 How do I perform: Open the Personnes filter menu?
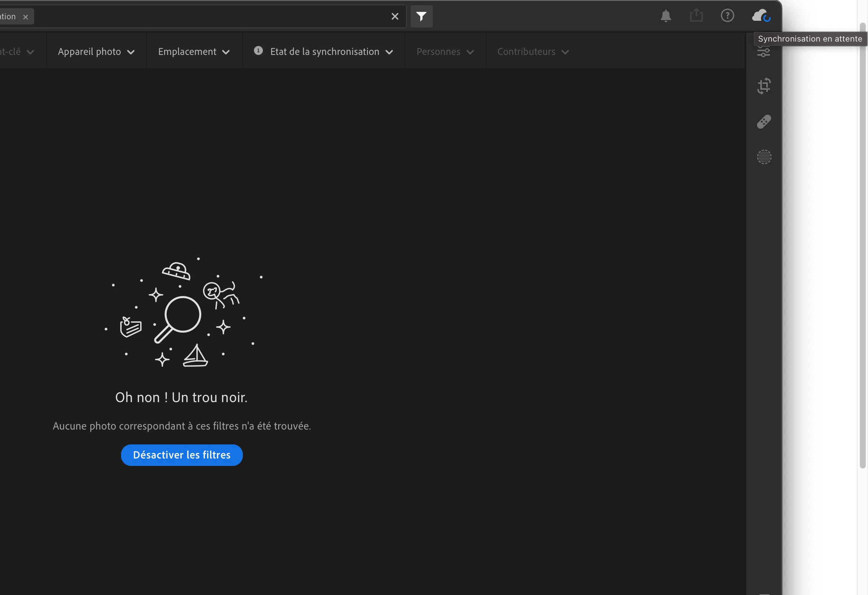445,52
